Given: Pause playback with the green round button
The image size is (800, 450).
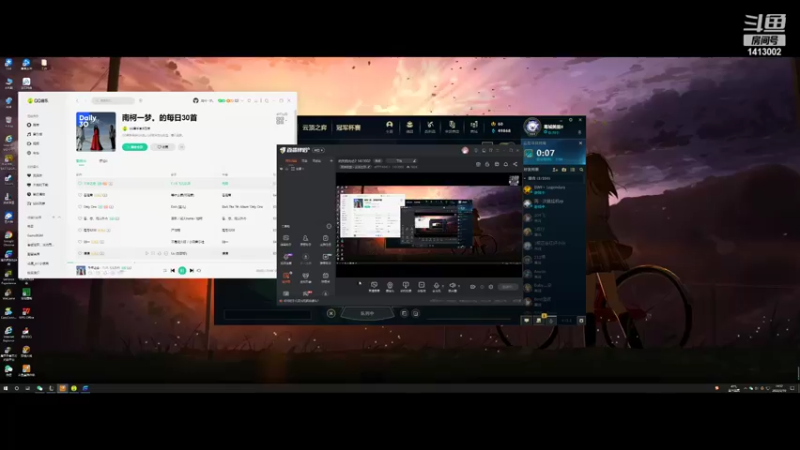Looking at the screenshot, I should pyautogui.click(x=182, y=270).
